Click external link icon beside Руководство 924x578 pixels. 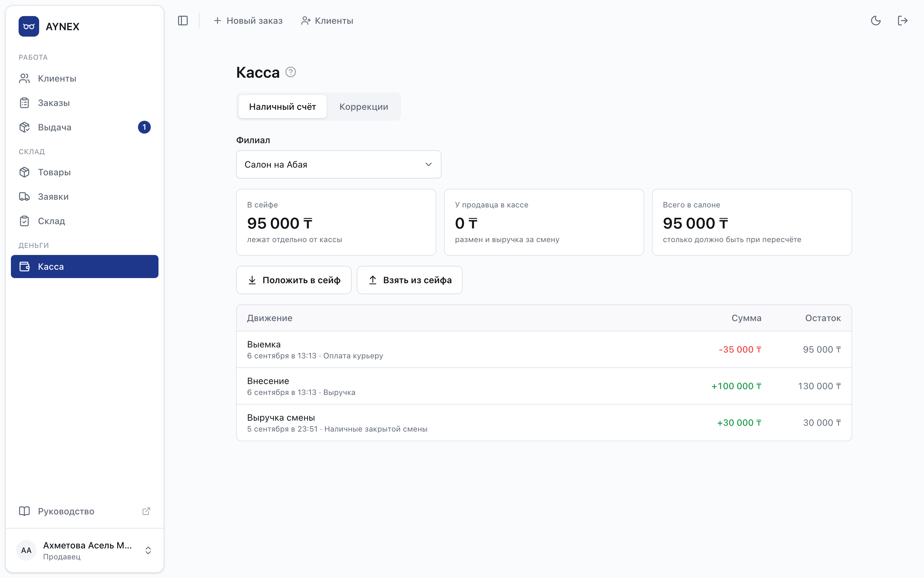point(146,511)
